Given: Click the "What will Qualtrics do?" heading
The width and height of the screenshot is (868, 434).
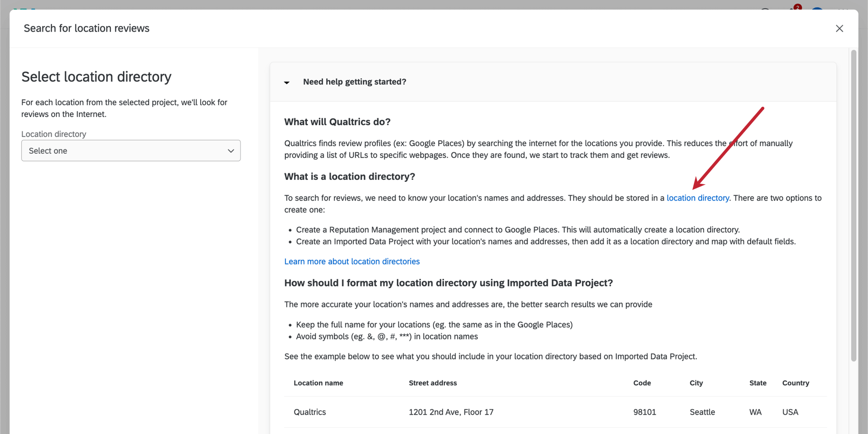Looking at the screenshot, I should click(x=337, y=122).
